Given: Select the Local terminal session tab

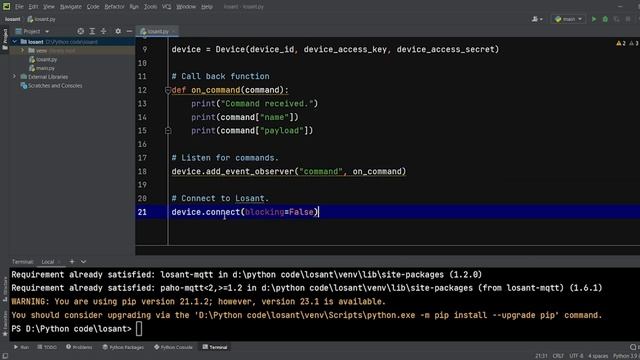Looking at the screenshot, I should 48,262.
